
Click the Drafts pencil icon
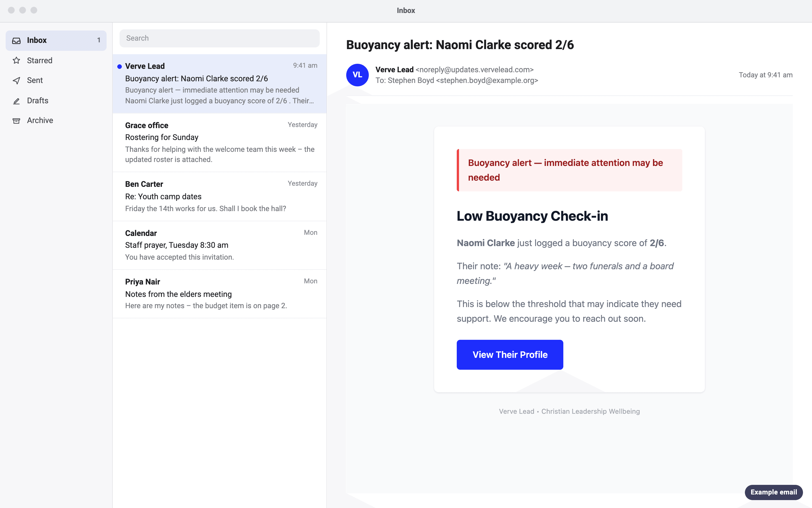[16, 101]
